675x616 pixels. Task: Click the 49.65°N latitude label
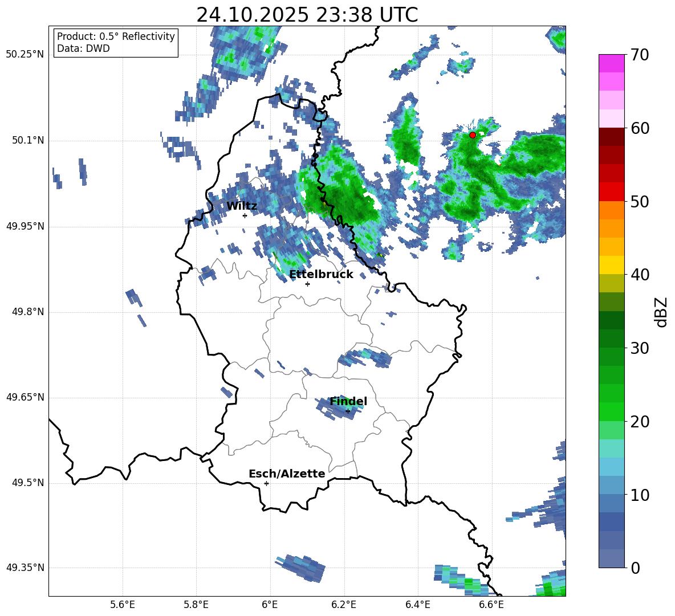25,397
